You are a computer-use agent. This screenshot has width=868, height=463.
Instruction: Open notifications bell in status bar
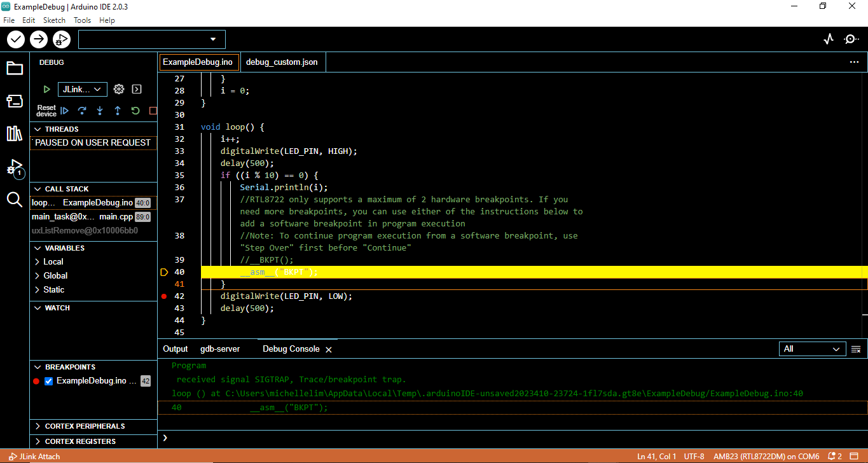click(x=835, y=457)
